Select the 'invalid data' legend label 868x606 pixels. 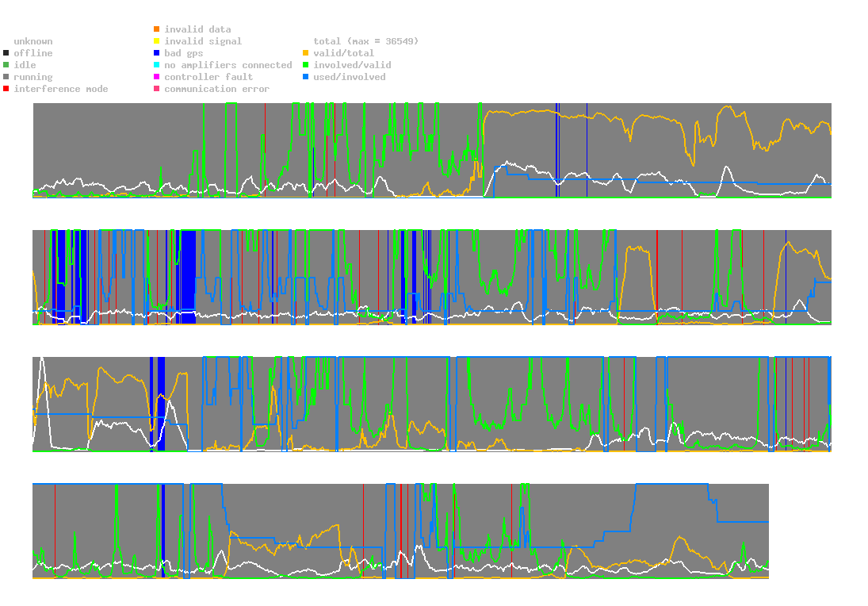pyautogui.click(x=197, y=29)
